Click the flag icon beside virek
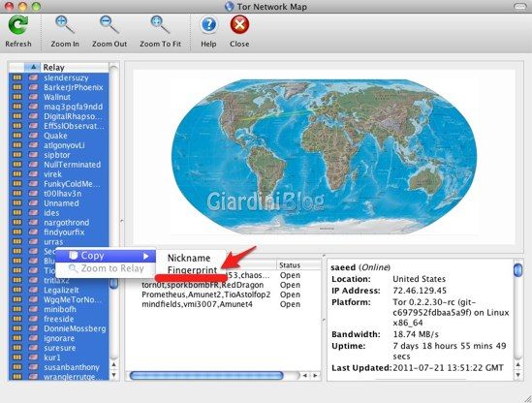Image resolution: width=532 pixels, height=403 pixels. point(33,174)
